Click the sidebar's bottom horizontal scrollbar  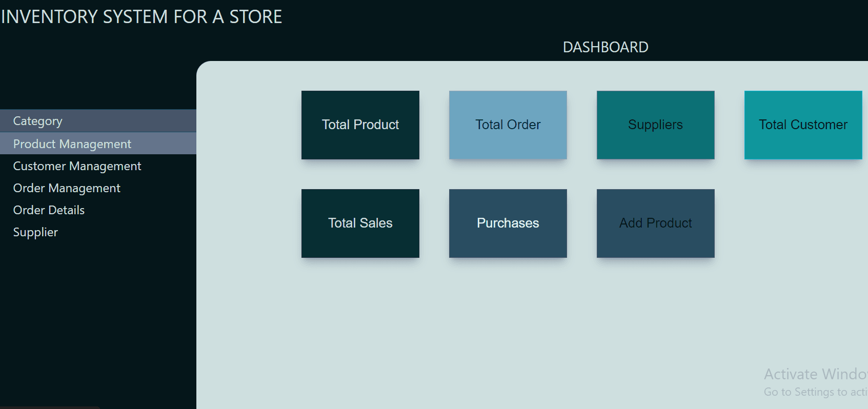click(50, 407)
